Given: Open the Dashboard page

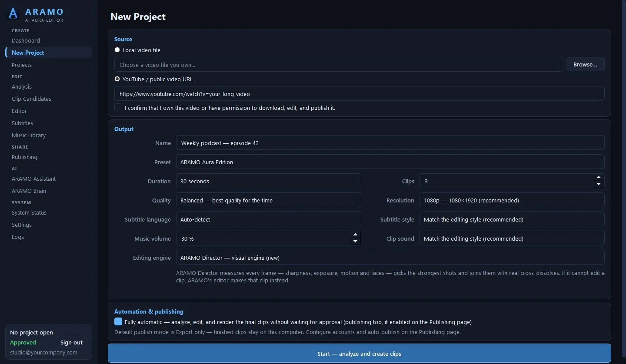Looking at the screenshot, I should [x=26, y=40].
